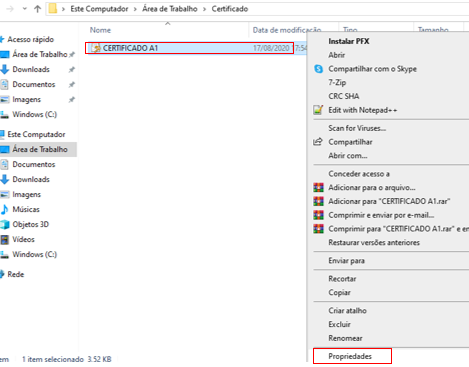
Task: Open Documentos under Este Computador
Action: (34, 164)
